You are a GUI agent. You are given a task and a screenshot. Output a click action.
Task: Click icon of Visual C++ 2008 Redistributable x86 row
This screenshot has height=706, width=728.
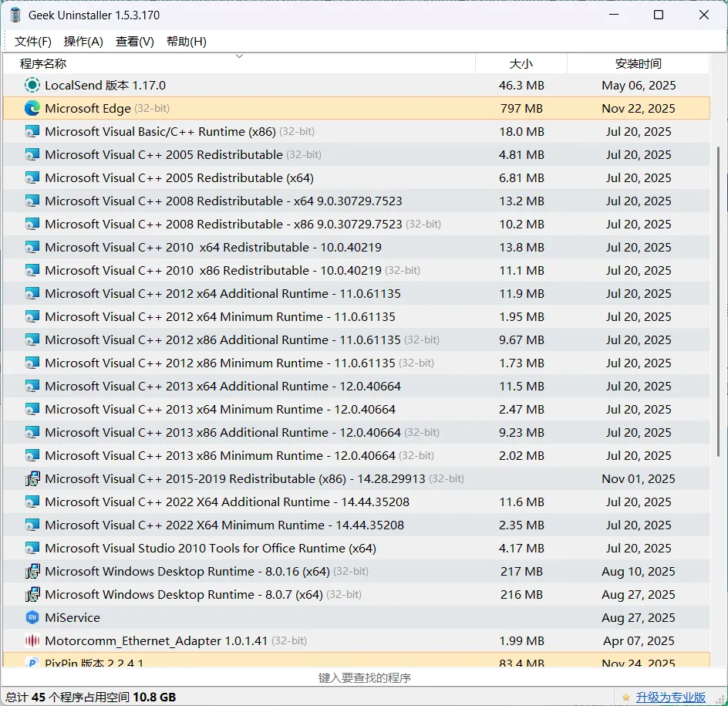(32, 224)
